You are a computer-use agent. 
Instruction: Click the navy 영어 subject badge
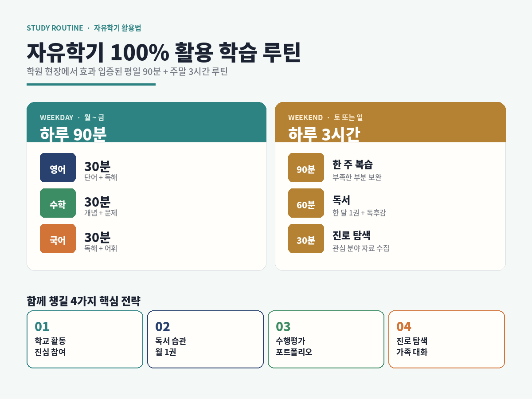[58, 168]
